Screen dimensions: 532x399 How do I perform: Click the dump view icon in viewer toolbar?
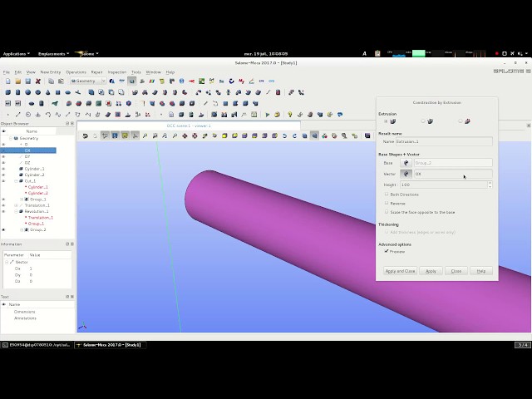click(x=85, y=136)
